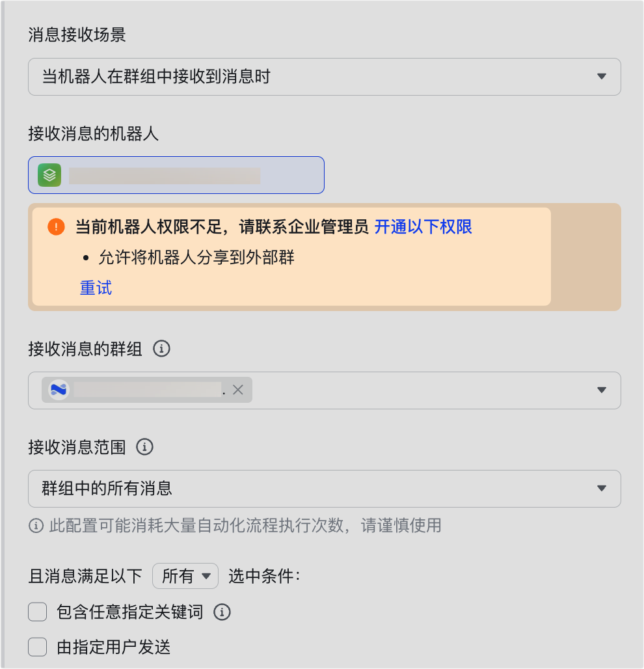Click info icon beside 接收消息范围
This screenshot has width=644, height=669.
pos(144,447)
